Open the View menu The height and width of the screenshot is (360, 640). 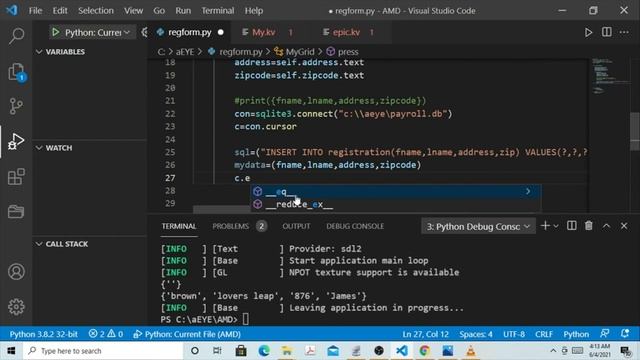[x=133, y=11]
